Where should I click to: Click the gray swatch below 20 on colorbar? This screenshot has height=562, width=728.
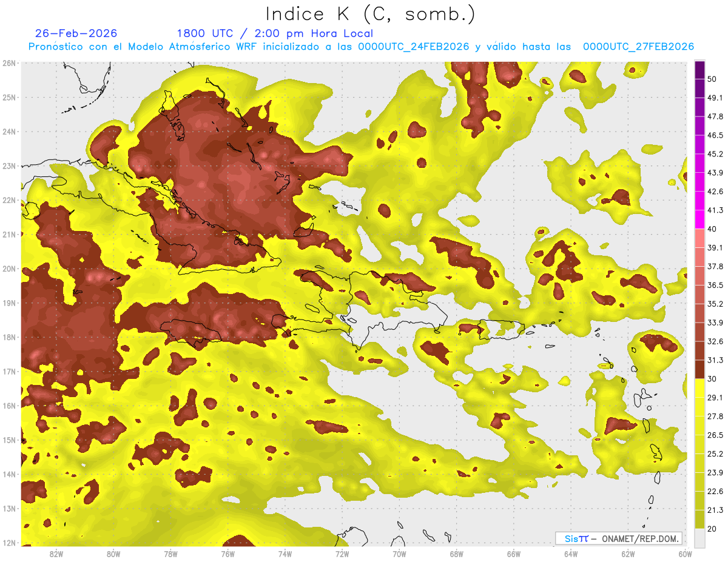tap(699, 538)
